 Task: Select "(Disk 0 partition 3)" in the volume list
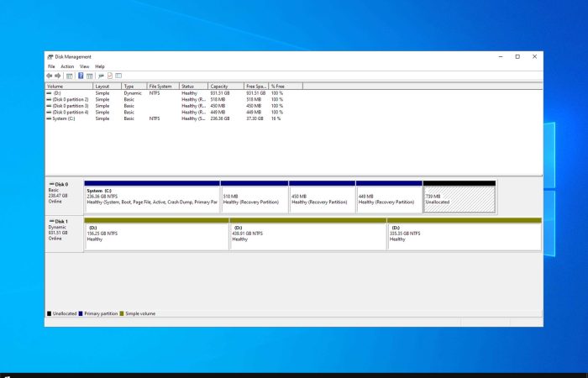pos(71,106)
